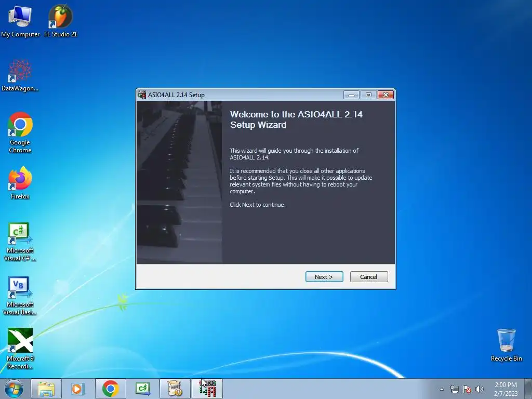The width and height of the screenshot is (532, 399).
Task: Select the Microsoft Visual C# desktop shortcut
Action: [x=20, y=242]
